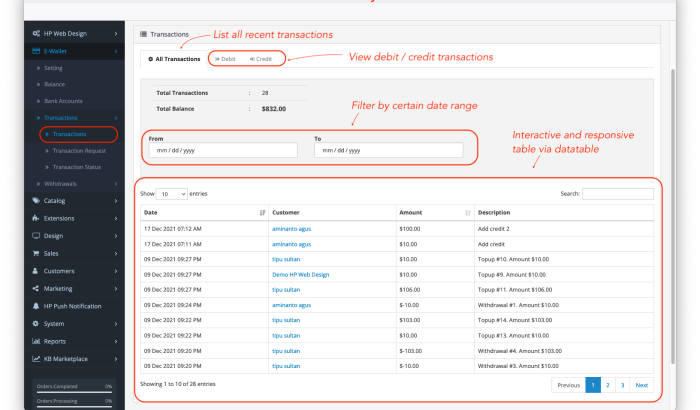
Task: Click the System gear icon
Action: [36, 323]
